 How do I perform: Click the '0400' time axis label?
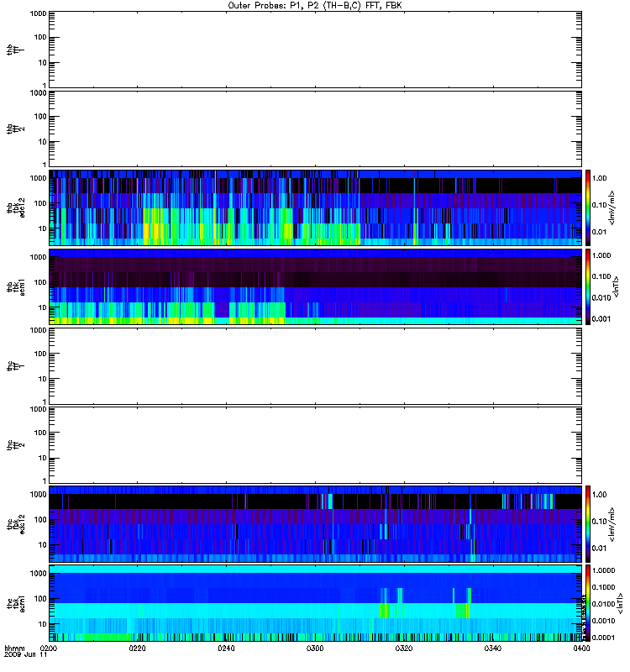point(581,648)
